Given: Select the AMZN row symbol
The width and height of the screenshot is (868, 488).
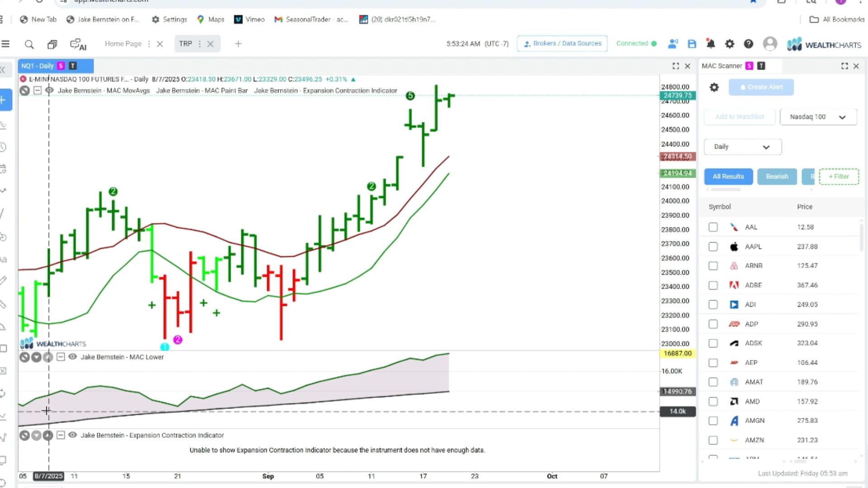Looking at the screenshot, I should click(755, 440).
